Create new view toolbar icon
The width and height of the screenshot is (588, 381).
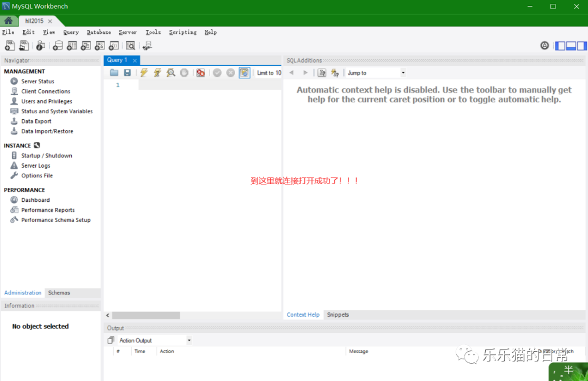point(86,46)
